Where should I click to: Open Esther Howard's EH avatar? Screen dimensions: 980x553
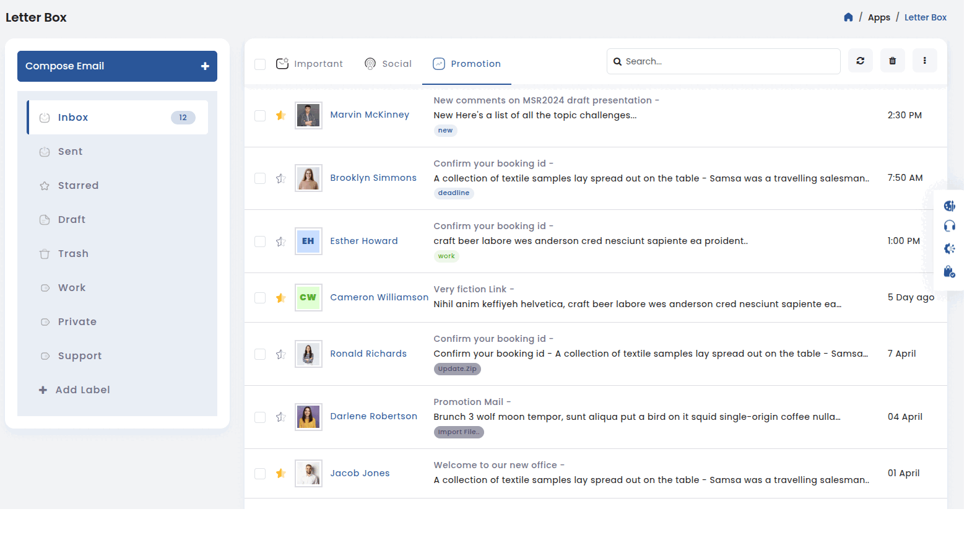308,241
